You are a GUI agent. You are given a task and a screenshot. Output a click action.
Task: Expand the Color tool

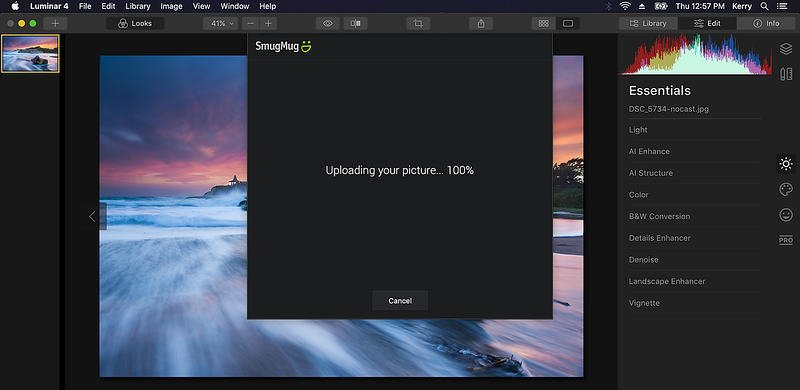click(694, 194)
